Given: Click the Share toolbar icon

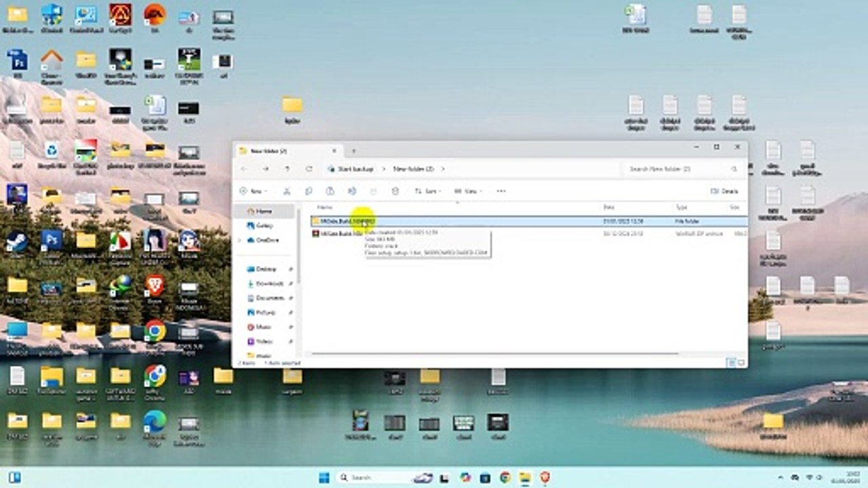Looking at the screenshot, I should tap(373, 191).
